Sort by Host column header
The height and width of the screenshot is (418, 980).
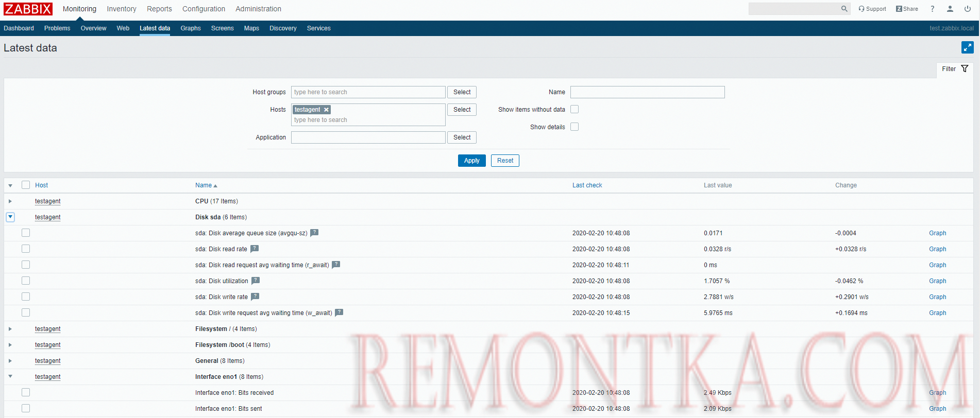pos(41,185)
